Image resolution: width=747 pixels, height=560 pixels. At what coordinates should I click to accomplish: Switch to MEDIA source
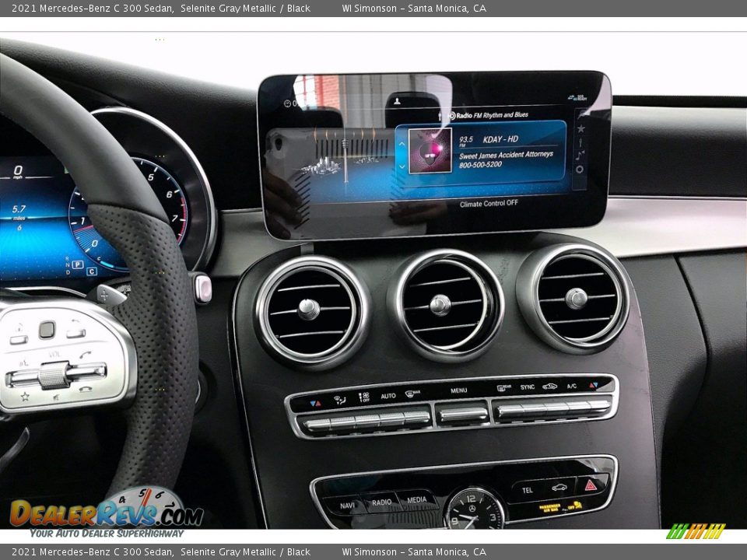(416, 499)
